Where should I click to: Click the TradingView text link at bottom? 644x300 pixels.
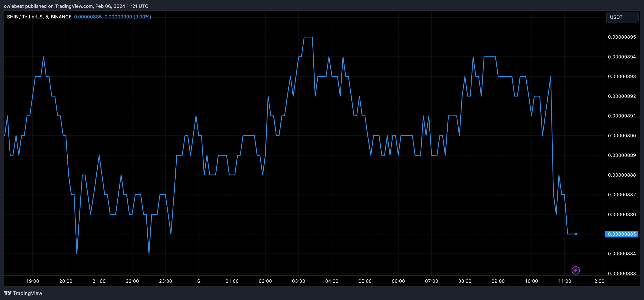[27, 293]
